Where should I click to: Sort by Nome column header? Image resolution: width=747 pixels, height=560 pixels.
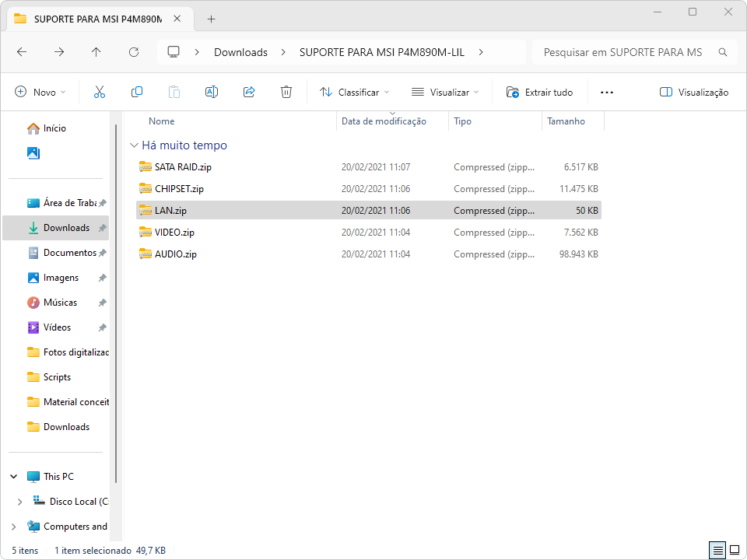coord(162,121)
